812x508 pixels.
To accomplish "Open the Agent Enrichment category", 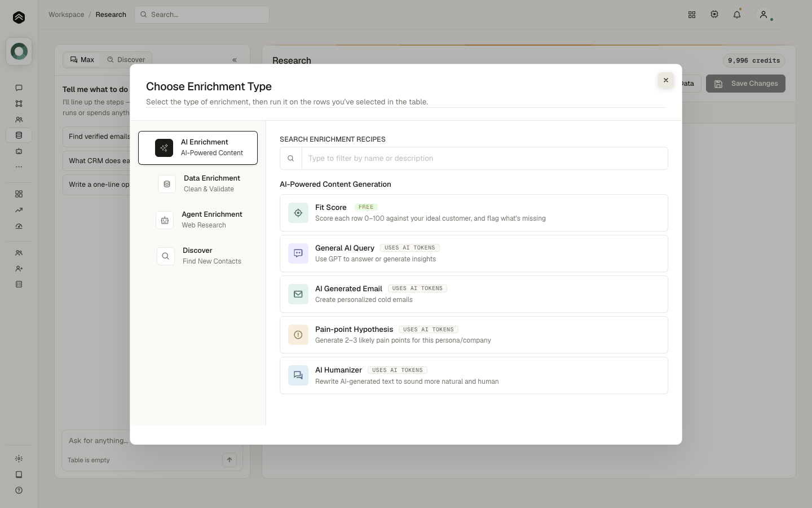I will (x=198, y=220).
